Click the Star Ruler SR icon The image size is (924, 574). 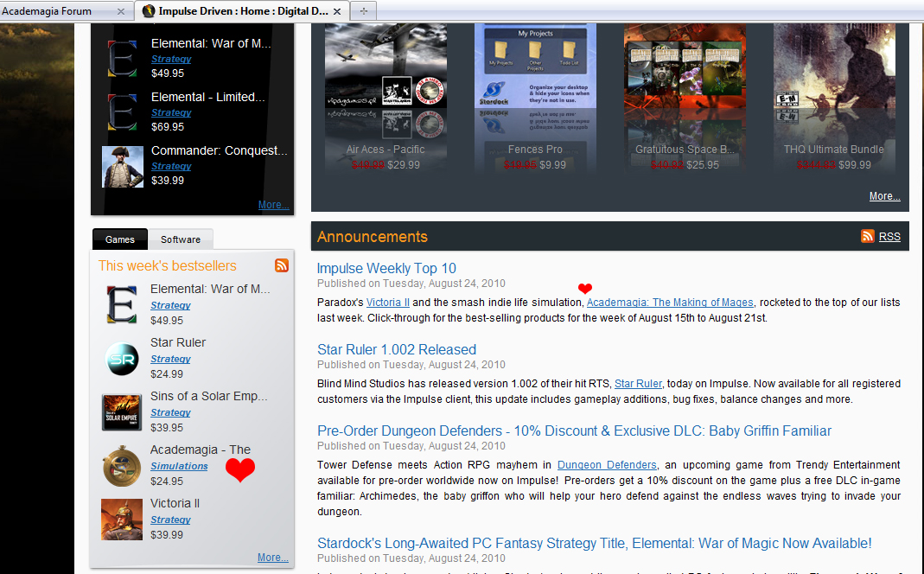122,358
